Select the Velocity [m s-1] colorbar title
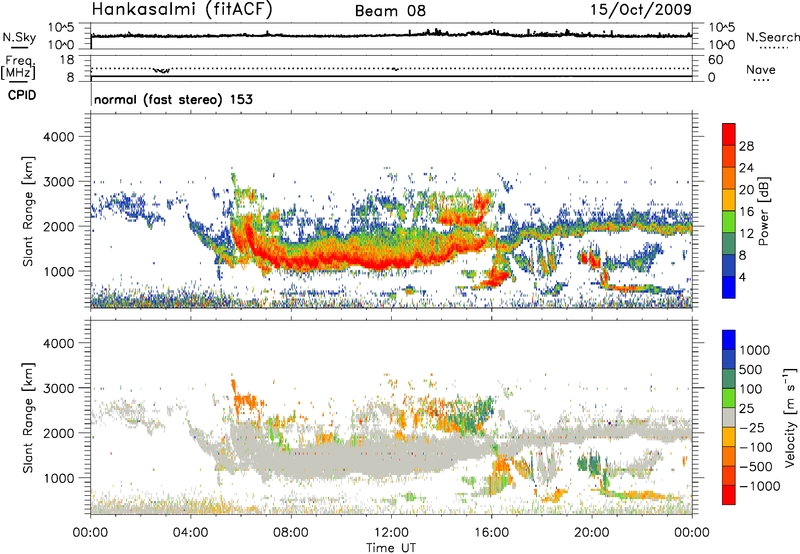Screen dimensions: 800x554 click(790, 417)
